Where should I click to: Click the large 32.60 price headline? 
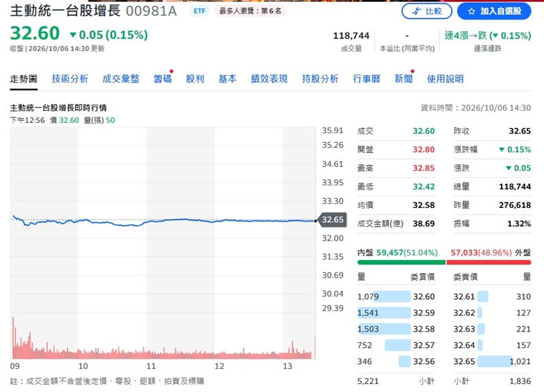coord(35,33)
